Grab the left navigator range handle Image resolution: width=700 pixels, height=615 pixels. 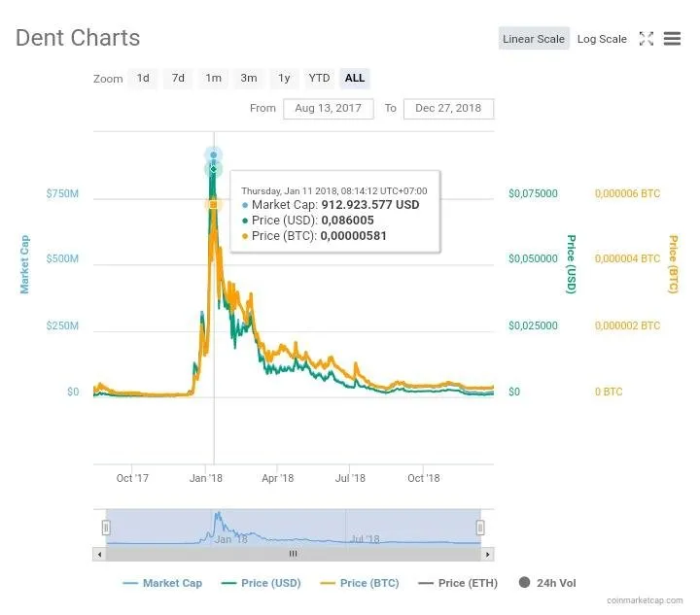(106, 528)
